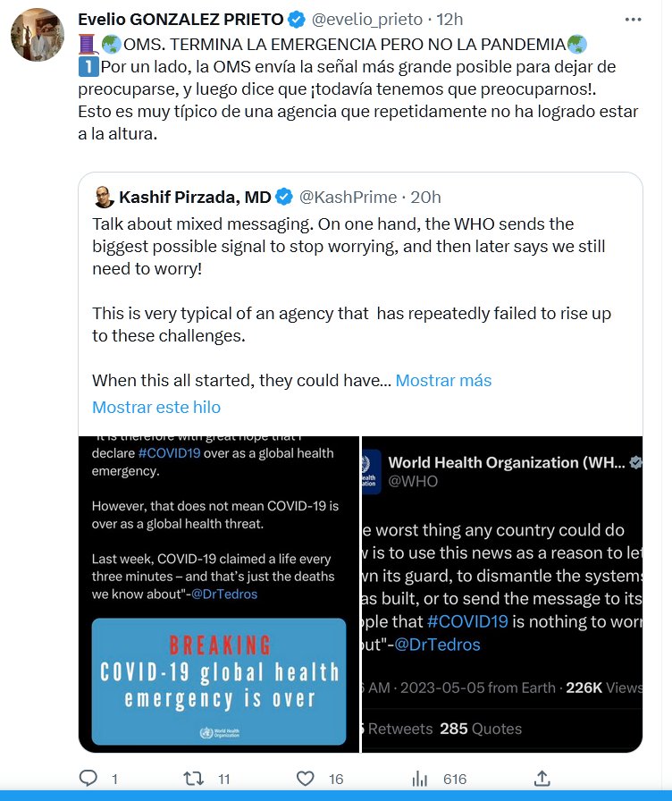Viewport: 672px width, 801px height.
Task: Retweet this post via retweet icon
Action: 194,779
